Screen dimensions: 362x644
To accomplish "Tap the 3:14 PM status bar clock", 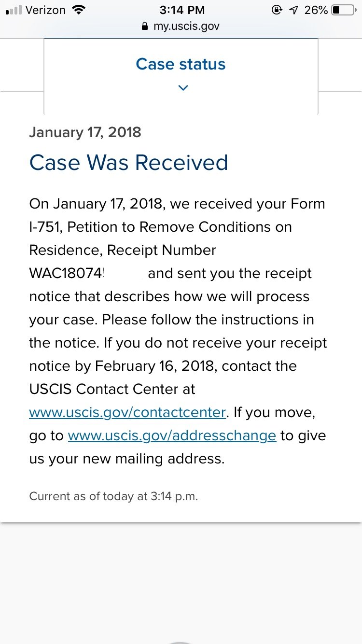I will click(x=182, y=10).
